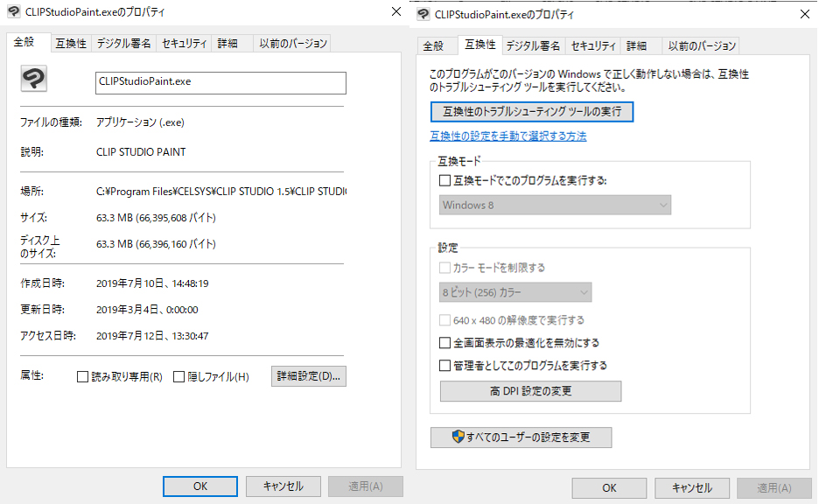The height and width of the screenshot is (504, 819).
Task: Click title bar icon of left properties window
Action: pos(14,11)
